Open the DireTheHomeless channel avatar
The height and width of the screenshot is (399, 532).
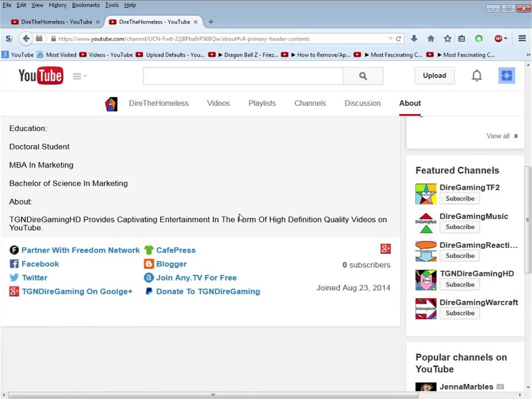[111, 104]
